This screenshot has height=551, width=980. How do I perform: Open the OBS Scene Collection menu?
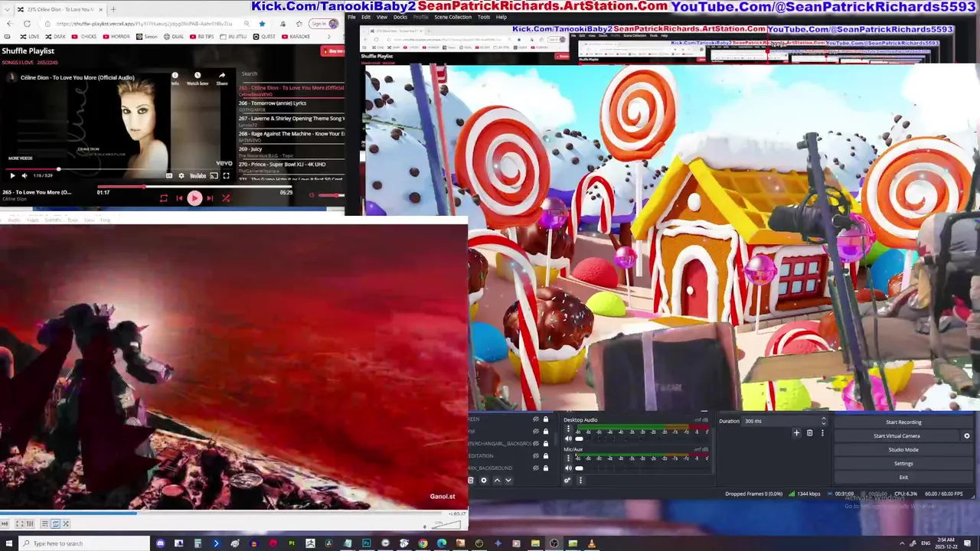click(x=452, y=17)
